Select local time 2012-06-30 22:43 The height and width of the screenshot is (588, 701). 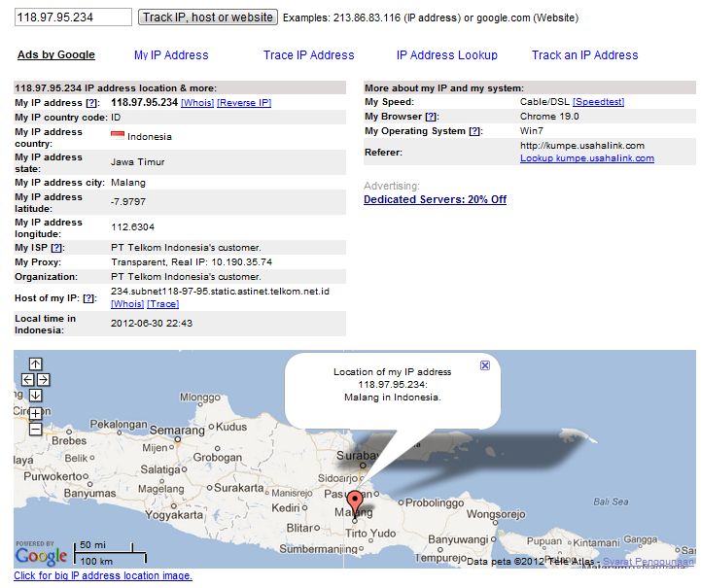click(152, 324)
